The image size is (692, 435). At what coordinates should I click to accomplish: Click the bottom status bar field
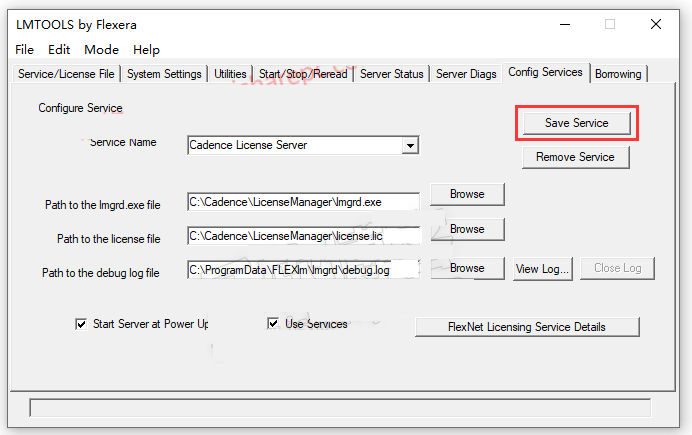(340, 408)
